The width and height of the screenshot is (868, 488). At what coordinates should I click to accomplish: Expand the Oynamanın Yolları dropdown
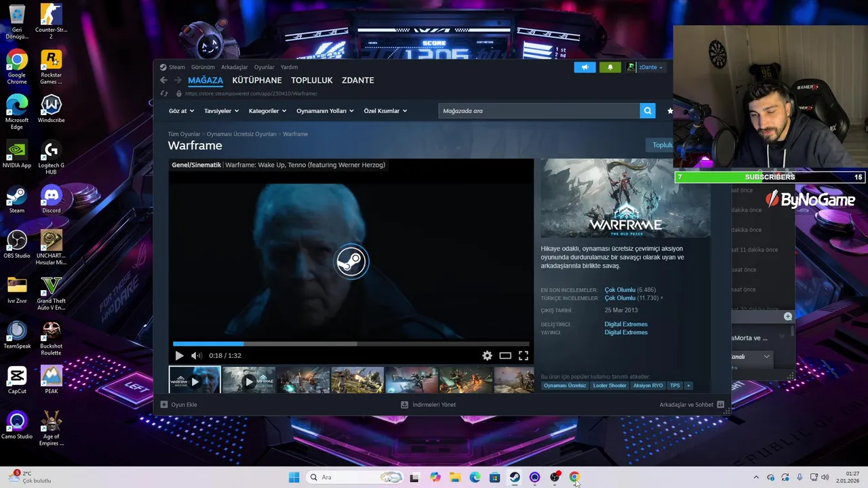325,110
